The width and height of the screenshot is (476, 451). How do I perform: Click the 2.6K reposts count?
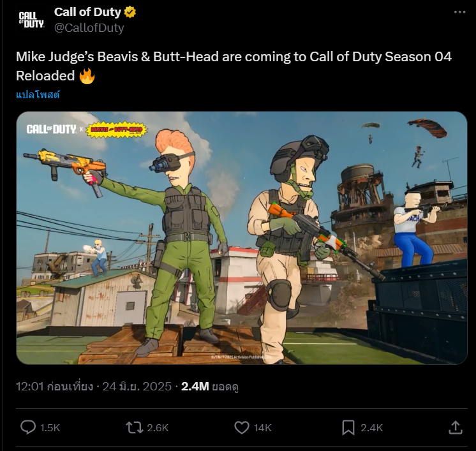pos(158,427)
